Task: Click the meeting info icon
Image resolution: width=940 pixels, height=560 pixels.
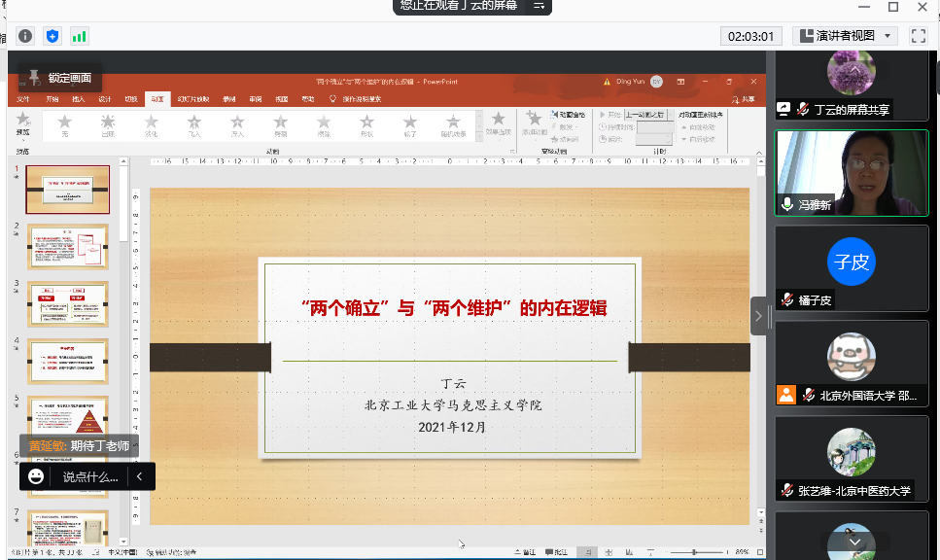Action: click(25, 36)
